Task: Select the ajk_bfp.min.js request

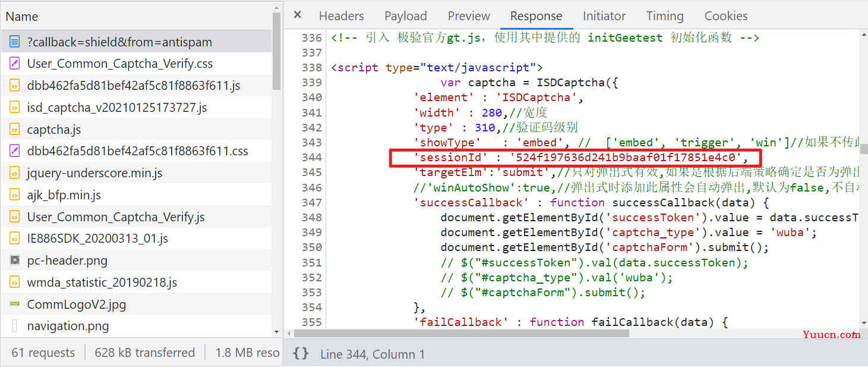Action: coord(136,195)
